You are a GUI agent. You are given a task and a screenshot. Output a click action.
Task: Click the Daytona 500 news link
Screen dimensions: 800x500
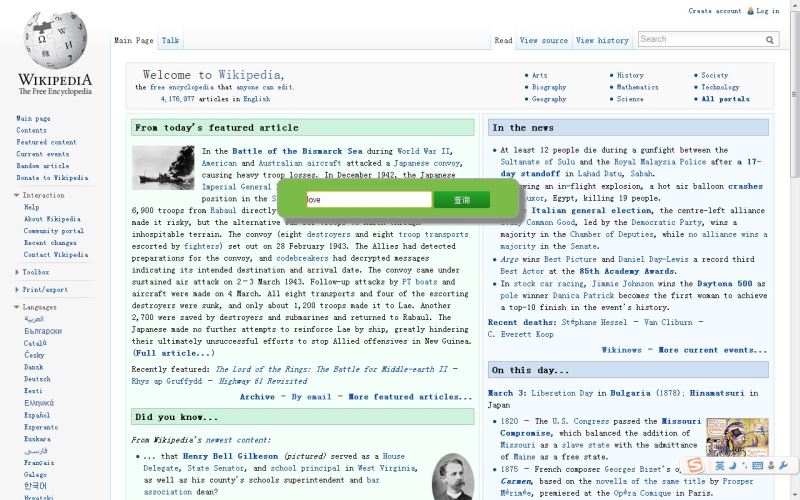pyautogui.click(x=724, y=283)
